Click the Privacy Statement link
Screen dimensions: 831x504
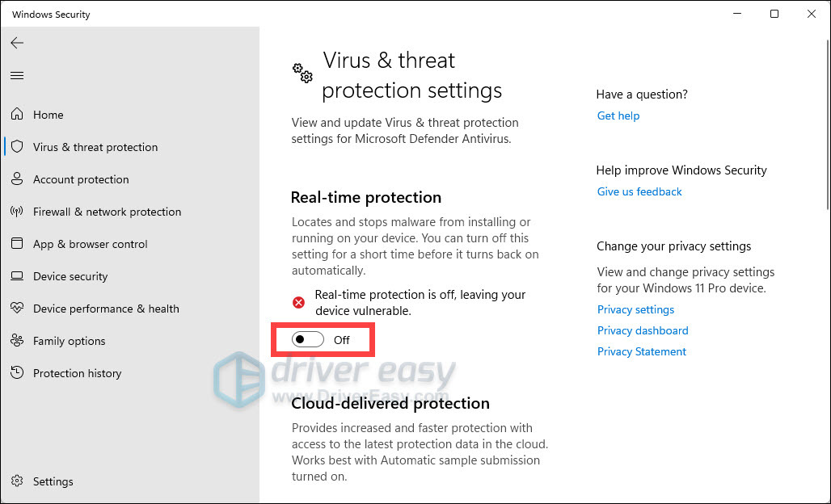[642, 351]
